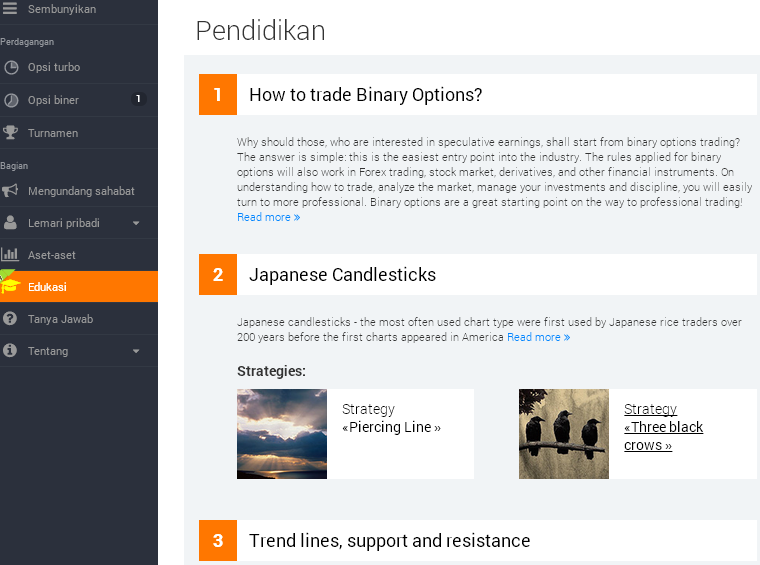Viewport: 760px width, 565px height.
Task: Click the sunset clouds Piercing Line thumbnail
Action: [x=282, y=434]
